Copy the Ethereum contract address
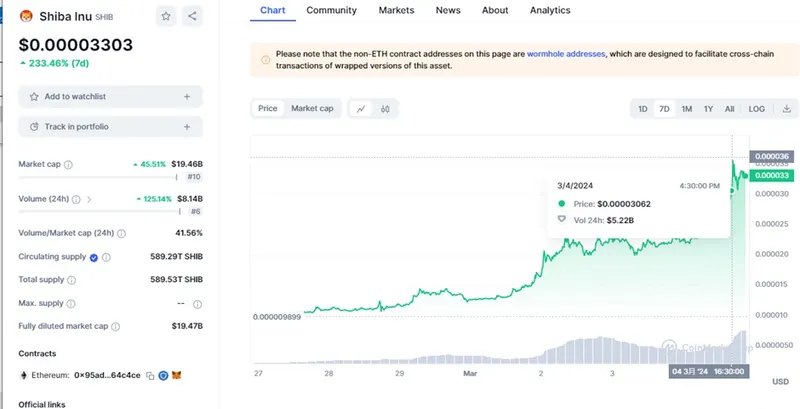Screen dimensions: 800x409 point(150,375)
